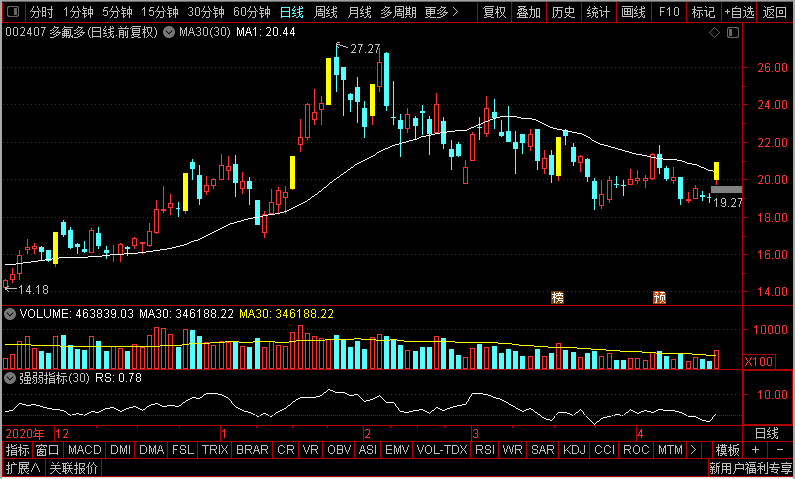Switch indicator to CCI

(605, 450)
